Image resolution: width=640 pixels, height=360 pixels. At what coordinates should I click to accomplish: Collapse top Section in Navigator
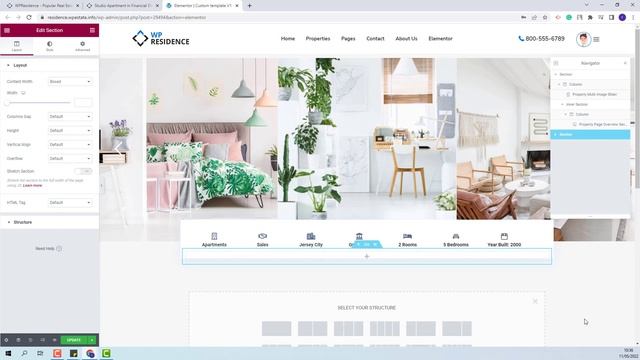click(556, 74)
